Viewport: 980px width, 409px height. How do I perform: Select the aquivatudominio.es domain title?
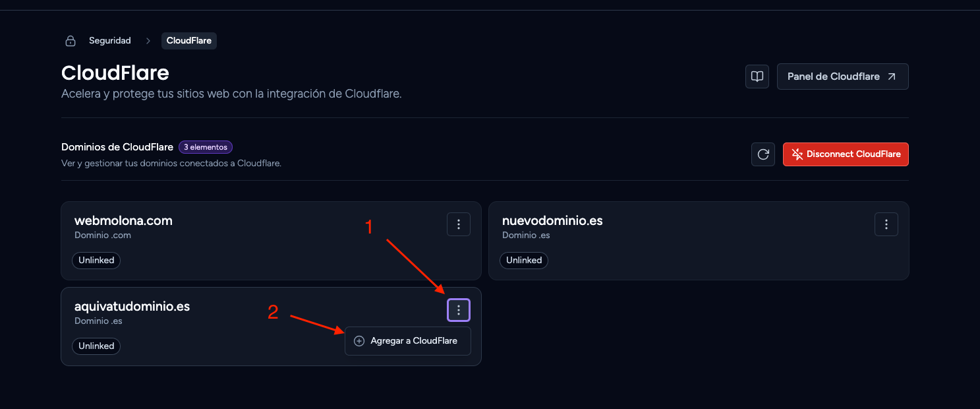(132, 307)
